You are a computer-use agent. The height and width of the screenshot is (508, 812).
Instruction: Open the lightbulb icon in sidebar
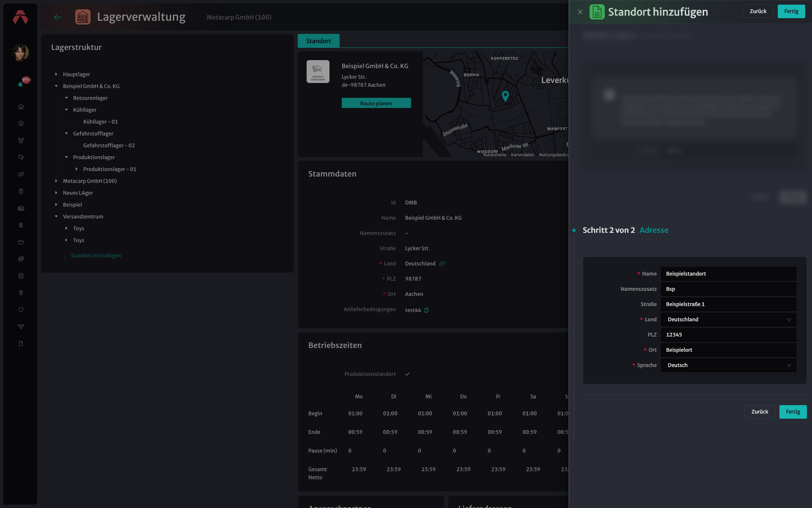[x=21, y=293]
